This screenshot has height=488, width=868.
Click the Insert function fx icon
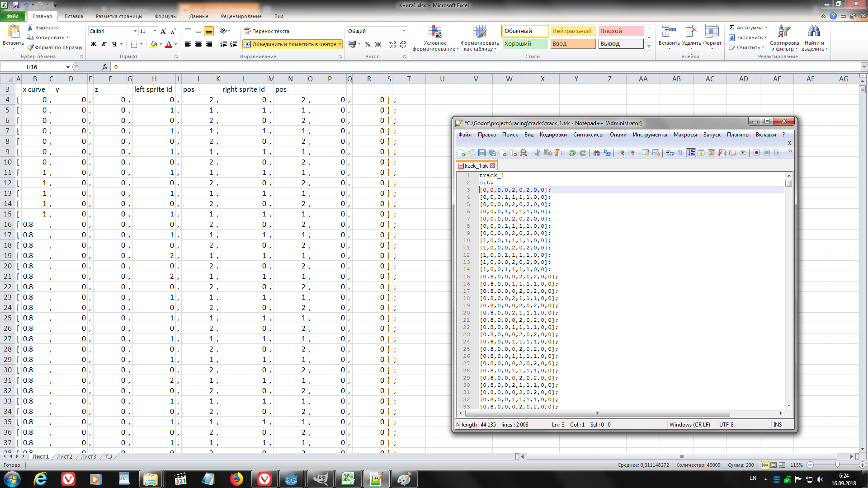(105, 67)
